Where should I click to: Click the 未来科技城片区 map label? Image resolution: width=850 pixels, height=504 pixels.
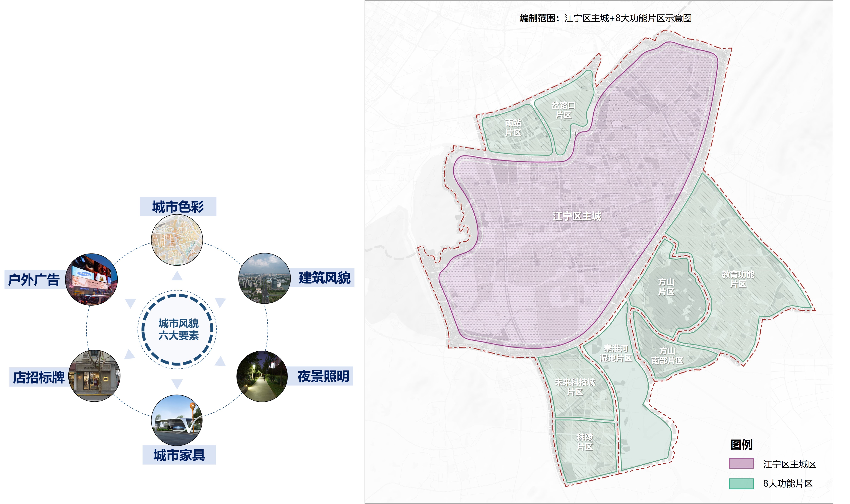[x=575, y=387]
